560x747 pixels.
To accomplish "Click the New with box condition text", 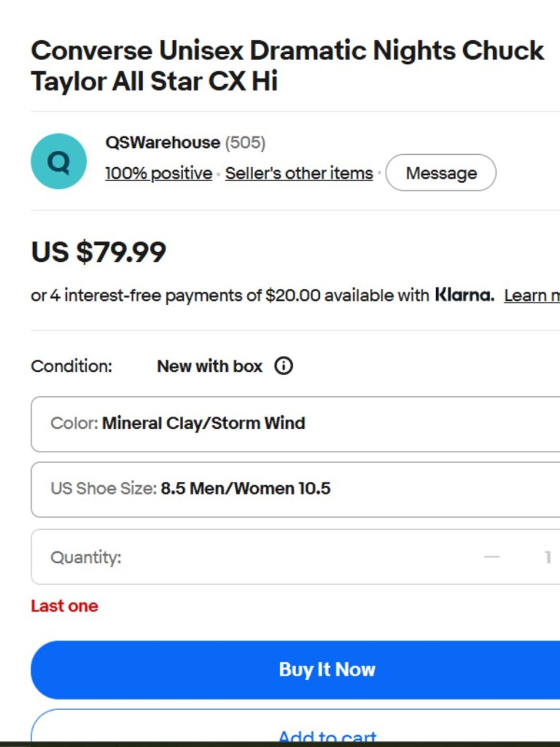I will click(209, 366).
